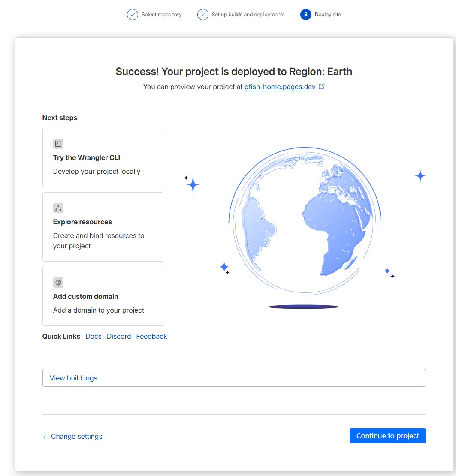456x476 pixels.
Task: Select the Set up builds and deployments step
Action: (x=248, y=15)
